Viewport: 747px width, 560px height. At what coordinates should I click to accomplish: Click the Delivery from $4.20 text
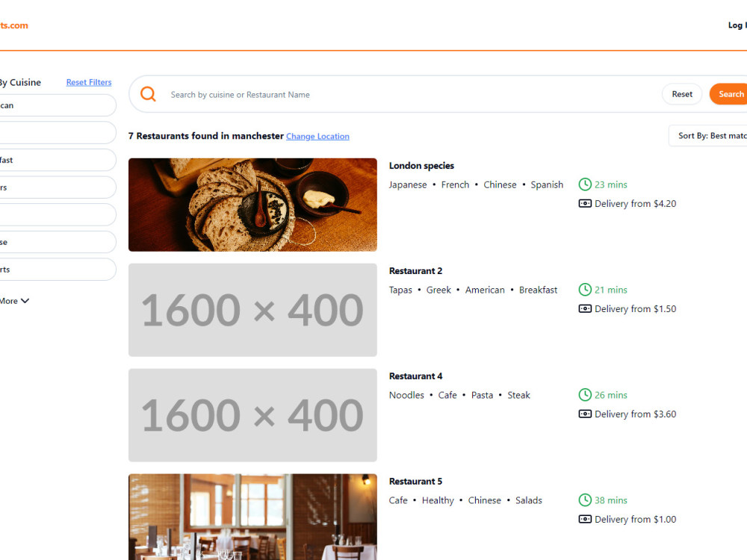click(635, 204)
